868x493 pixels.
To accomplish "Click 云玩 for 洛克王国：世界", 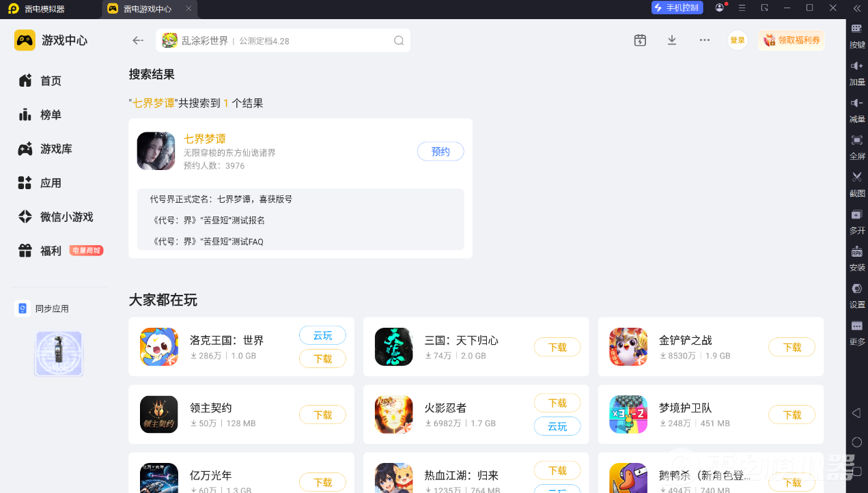I will click(x=322, y=335).
